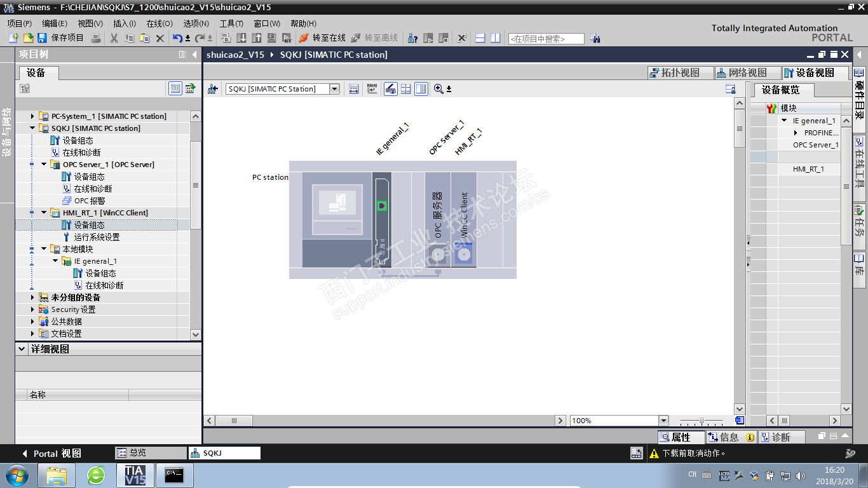Collapse the project tree panel arrow
This screenshot has height=488, width=868.
click(x=194, y=55)
